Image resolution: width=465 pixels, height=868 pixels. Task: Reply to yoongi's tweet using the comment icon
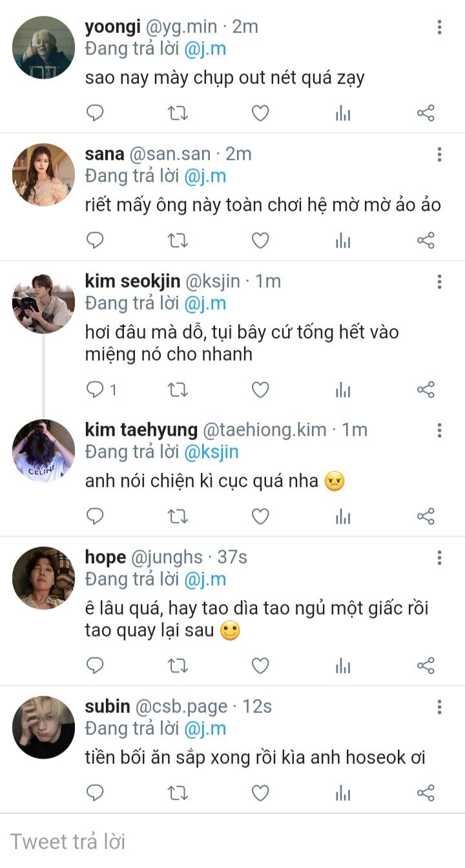point(96,114)
